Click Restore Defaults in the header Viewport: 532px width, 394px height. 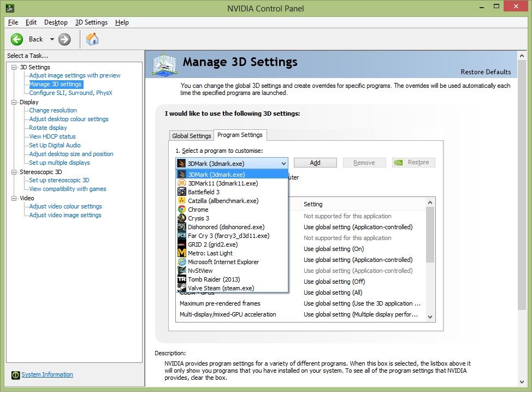[x=486, y=72]
